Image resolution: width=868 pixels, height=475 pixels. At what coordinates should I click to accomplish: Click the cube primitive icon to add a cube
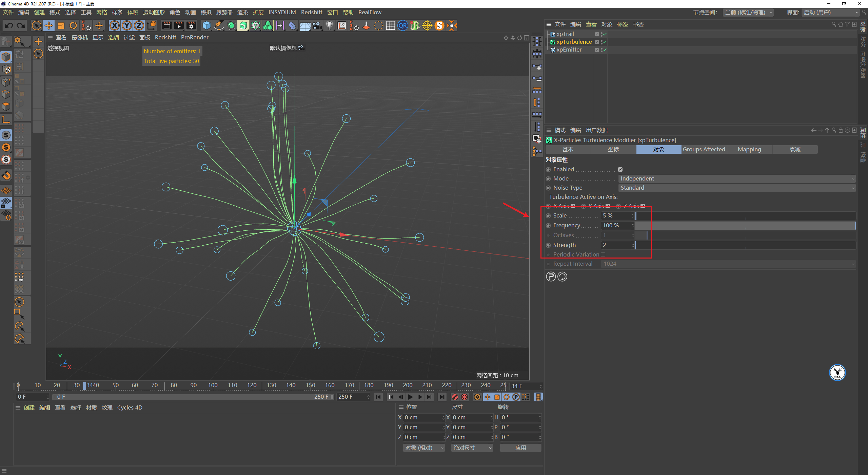[206, 25]
